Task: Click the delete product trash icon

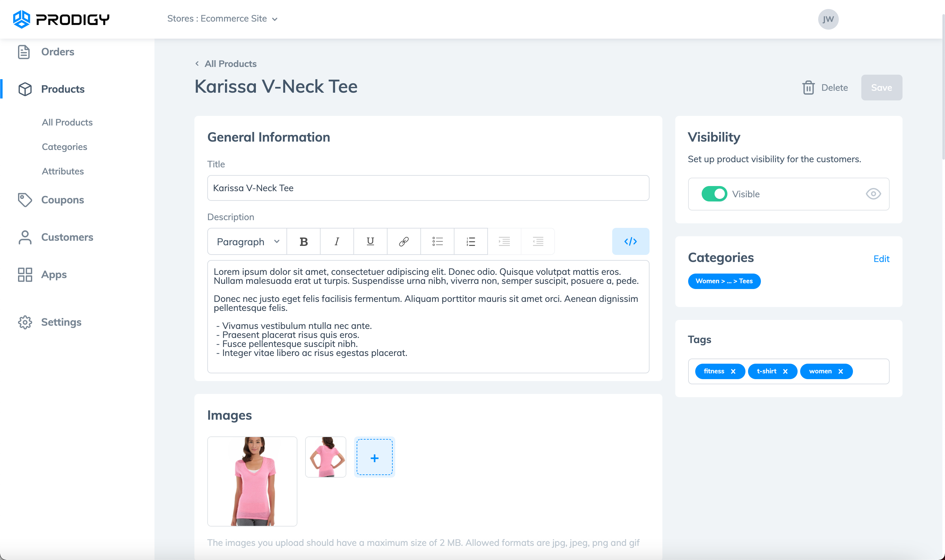Action: 810,87
